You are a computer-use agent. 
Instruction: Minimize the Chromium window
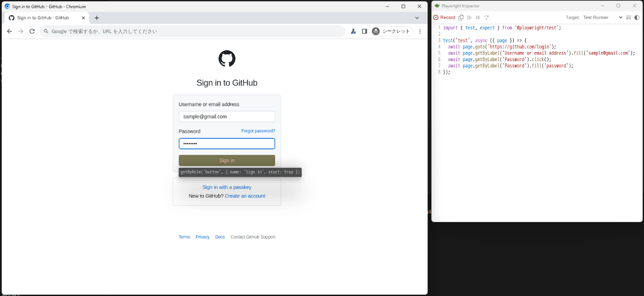tap(387, 6)
